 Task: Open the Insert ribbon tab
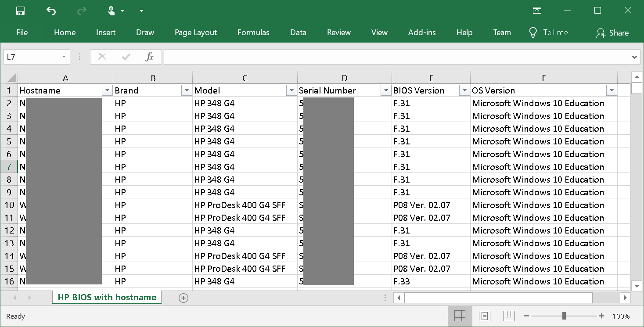tap(106, 32)
